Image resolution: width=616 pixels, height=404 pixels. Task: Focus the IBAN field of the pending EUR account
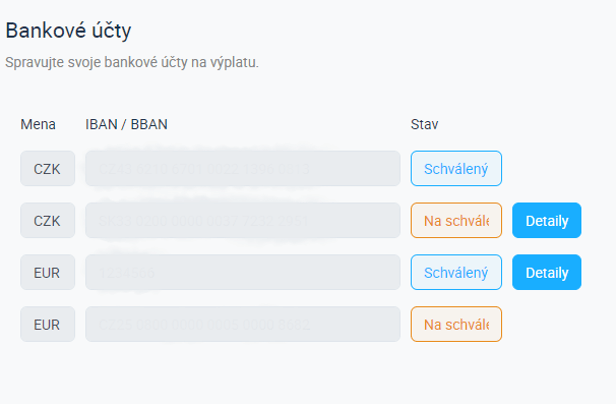pos(243,324)
